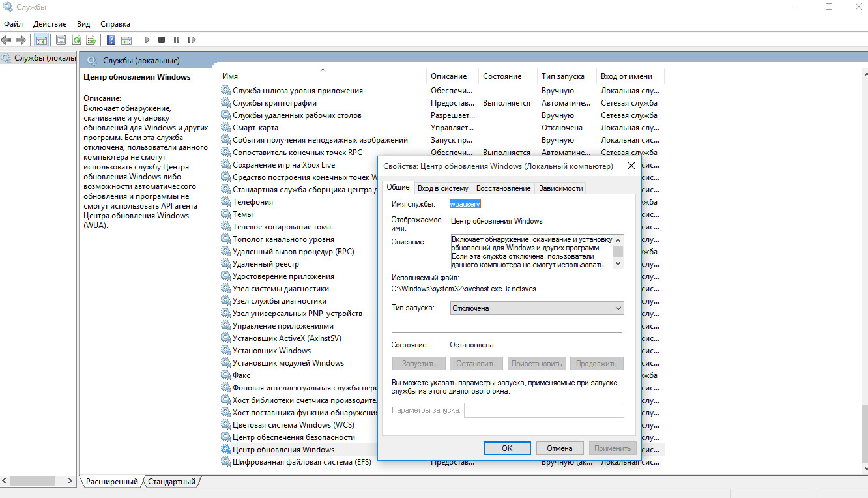The height and width of the screenshot is (498, 868).
Task: Click the Продолжить button in the dialog
Action: tap(597, 364)
